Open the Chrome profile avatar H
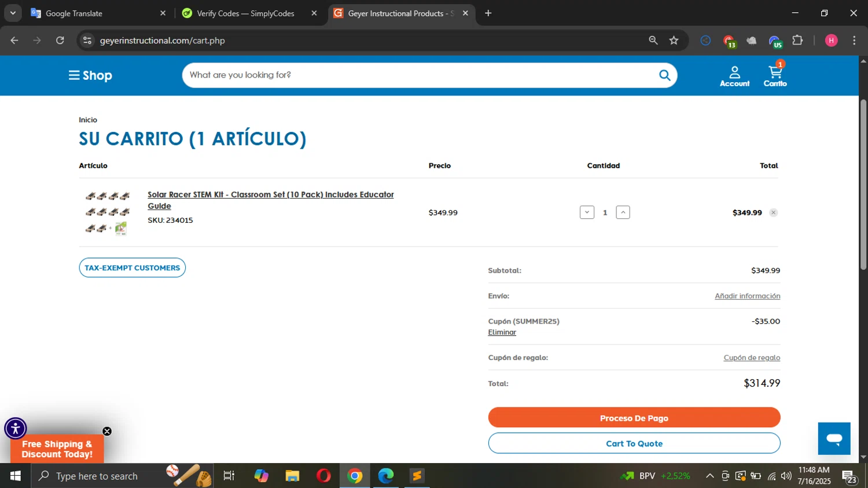Screen dimensions: 868x488 pyautogui.click(x=832, y=41)
